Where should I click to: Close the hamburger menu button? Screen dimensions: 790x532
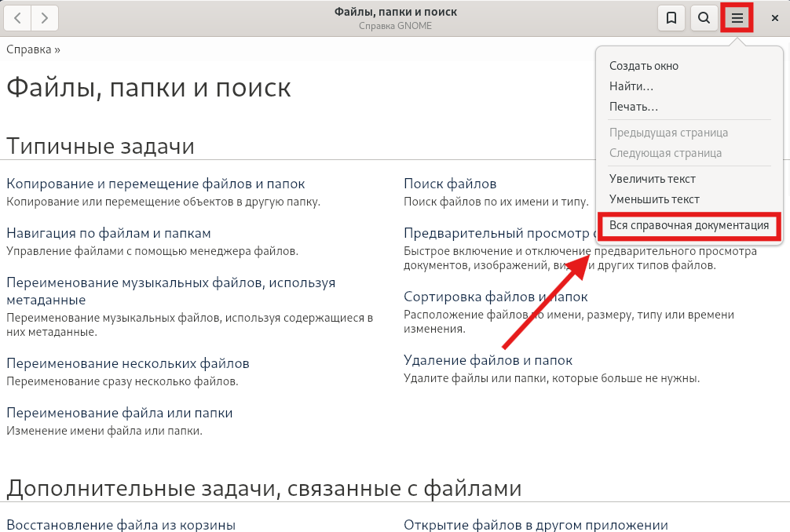coord(737,18)
